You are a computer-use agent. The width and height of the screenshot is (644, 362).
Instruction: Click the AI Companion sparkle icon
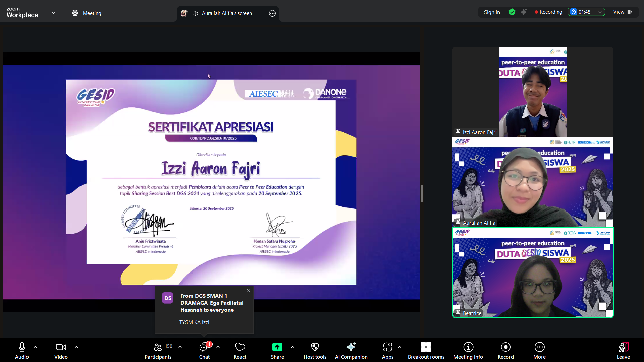click(351, 347)
